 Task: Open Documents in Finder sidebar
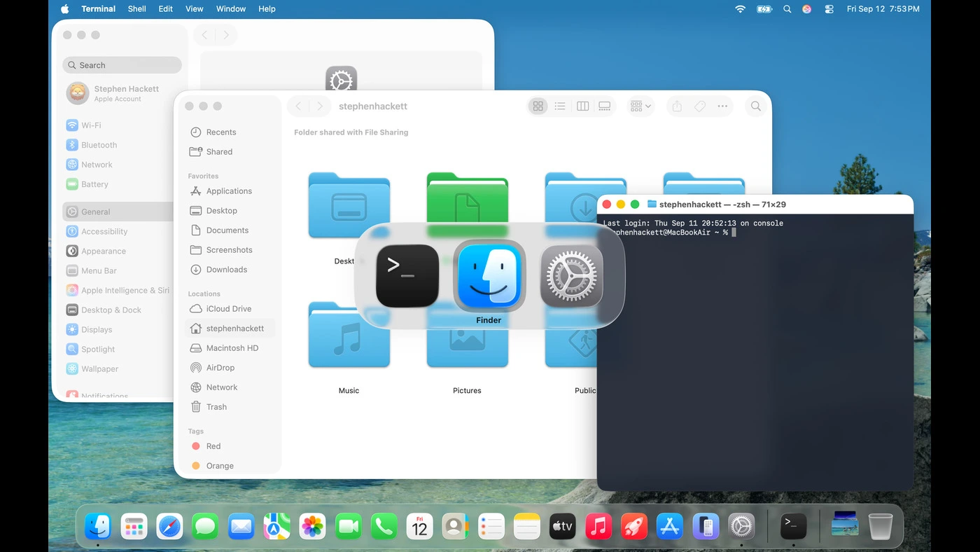click(230, 230)
